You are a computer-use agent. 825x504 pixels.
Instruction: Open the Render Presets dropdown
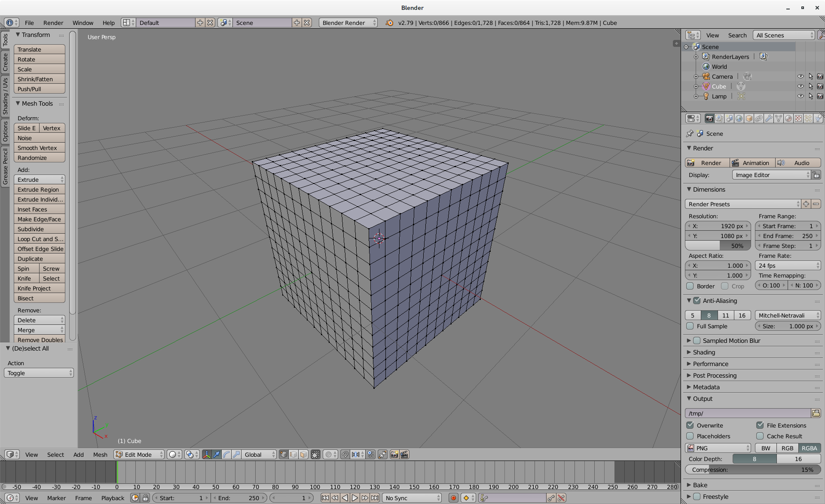click(743, 204)
